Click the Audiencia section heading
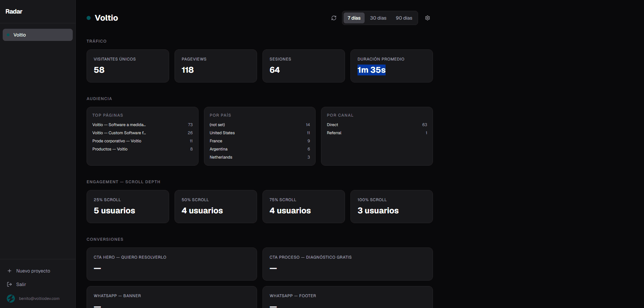644x308 pixels. click(99, 99)
